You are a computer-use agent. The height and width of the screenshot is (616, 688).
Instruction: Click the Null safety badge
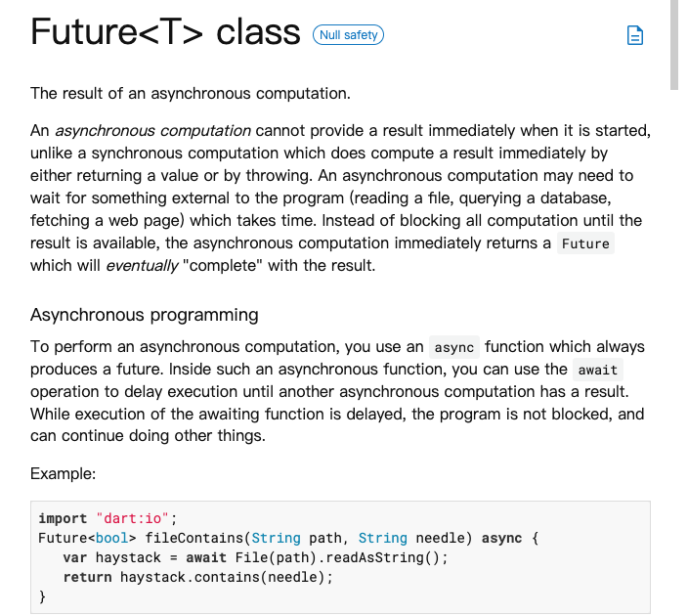pos(348,34)
